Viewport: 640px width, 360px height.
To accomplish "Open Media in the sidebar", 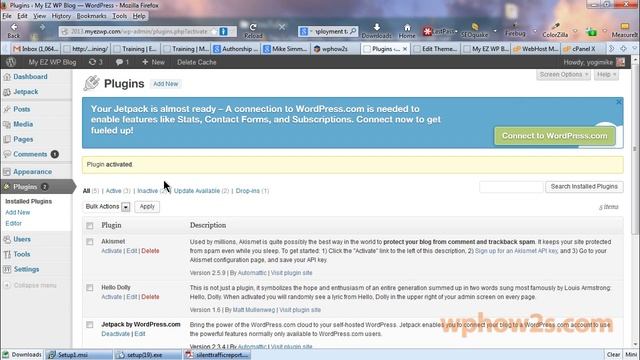I will pos(23,124).
